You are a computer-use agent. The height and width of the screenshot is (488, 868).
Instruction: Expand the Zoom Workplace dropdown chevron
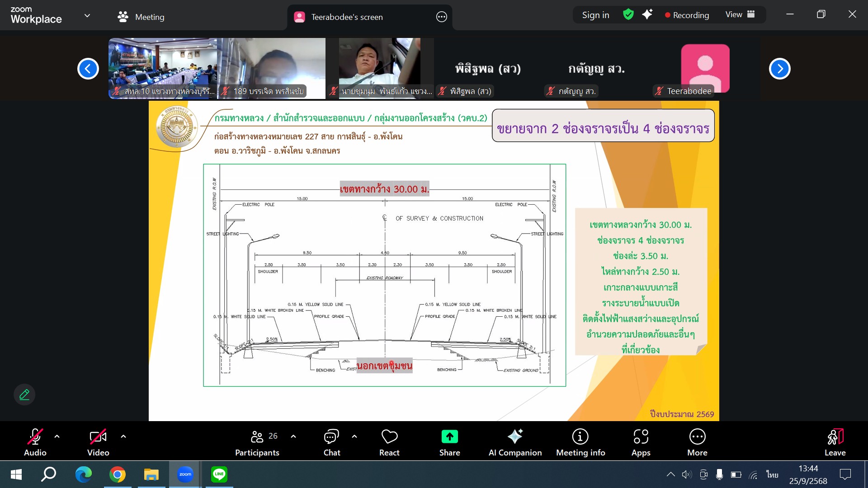87,16
